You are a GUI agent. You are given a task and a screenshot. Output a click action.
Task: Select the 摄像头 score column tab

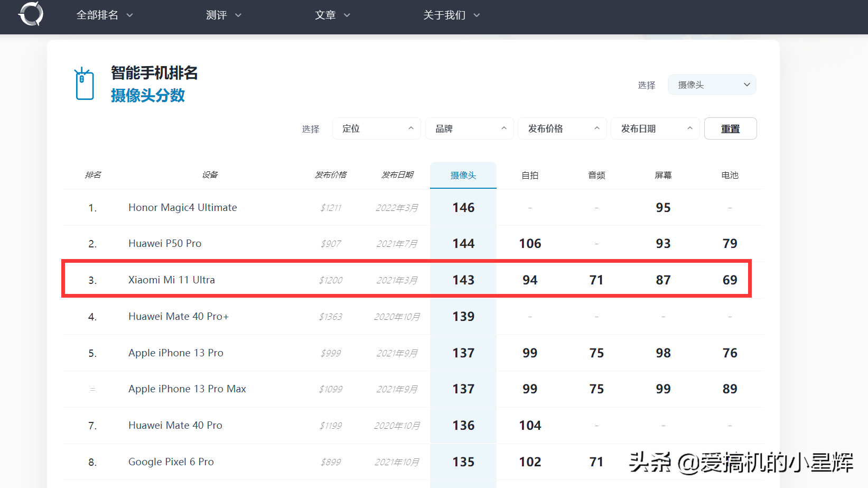(x=463, y=175)
